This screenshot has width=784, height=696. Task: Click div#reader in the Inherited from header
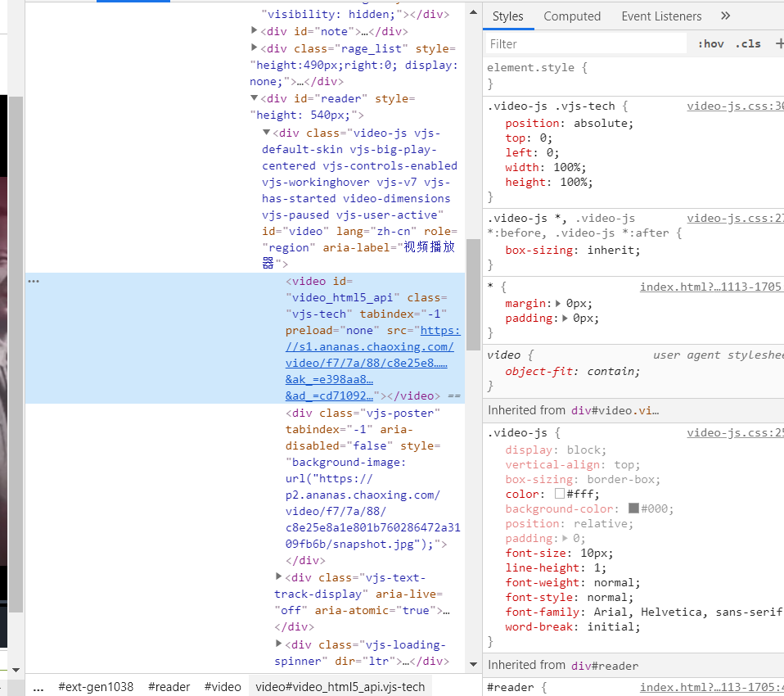(605, 666)
